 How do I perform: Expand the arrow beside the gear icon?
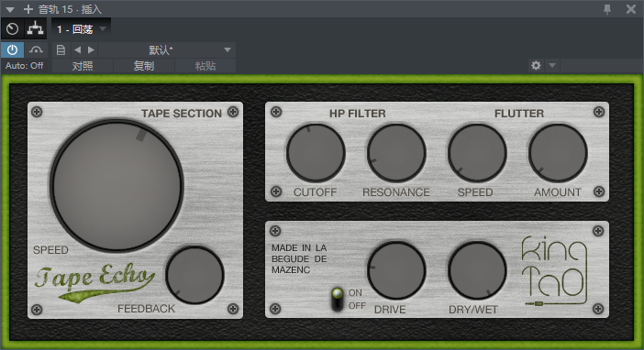pyautogui.click(x=552, y=65)
